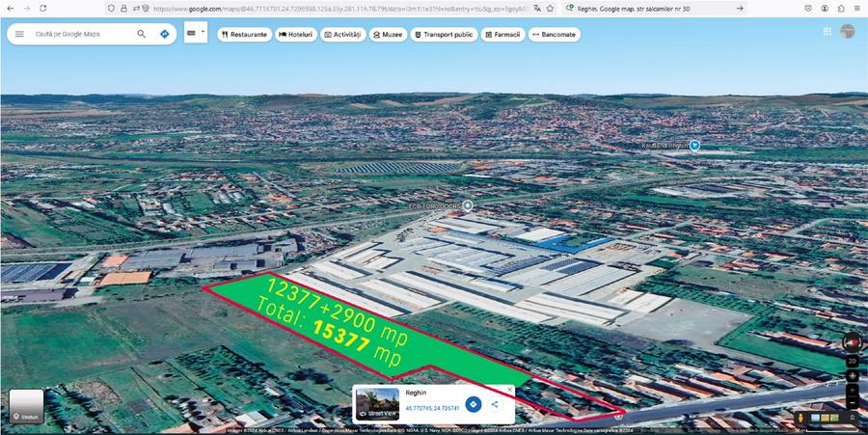Switch map to 2D view

coord(853,362)
